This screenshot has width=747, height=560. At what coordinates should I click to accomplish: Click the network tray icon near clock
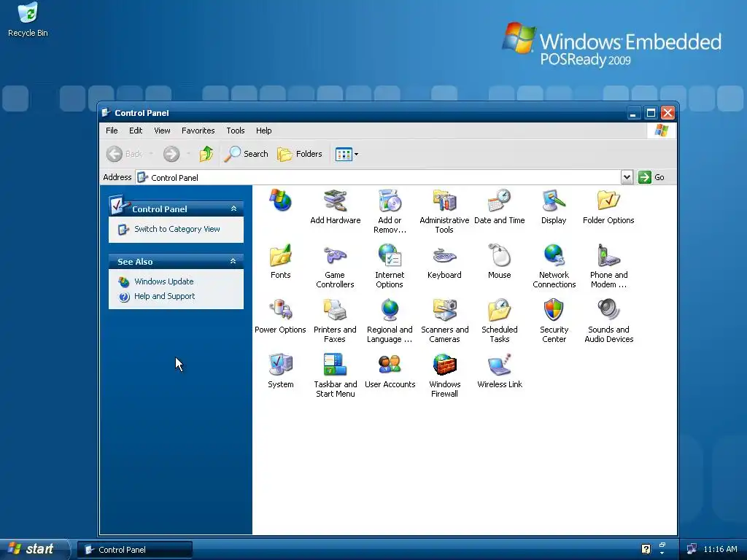[x=692, y=549]
